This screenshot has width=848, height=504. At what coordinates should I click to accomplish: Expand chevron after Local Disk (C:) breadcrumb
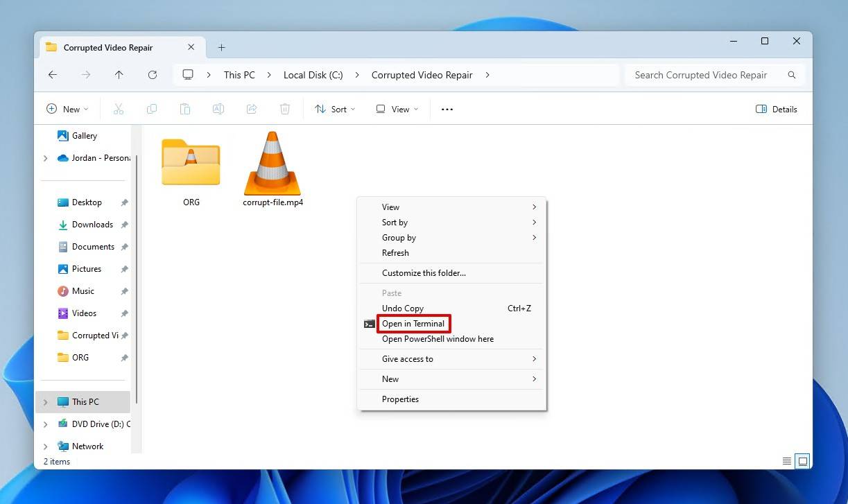click(x=358, y=75)
